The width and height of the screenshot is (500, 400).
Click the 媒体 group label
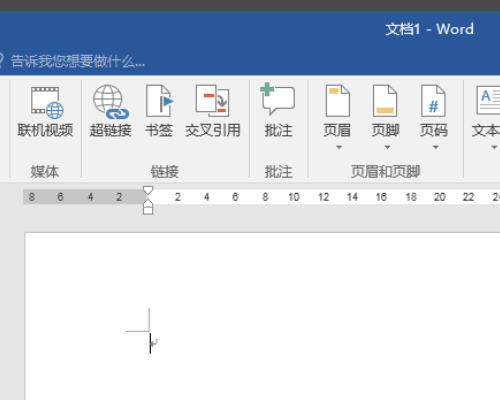(x=45, y=172)
